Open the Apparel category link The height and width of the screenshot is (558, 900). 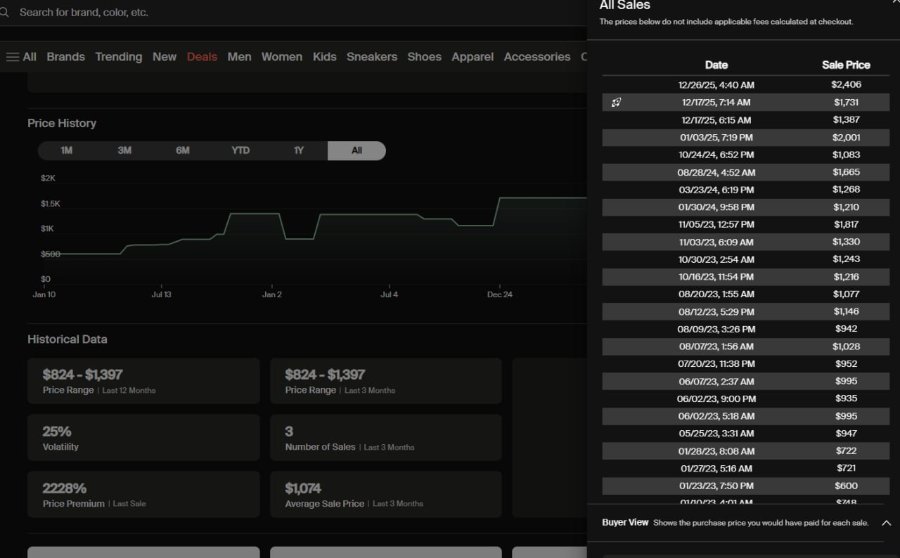(472, 57)
